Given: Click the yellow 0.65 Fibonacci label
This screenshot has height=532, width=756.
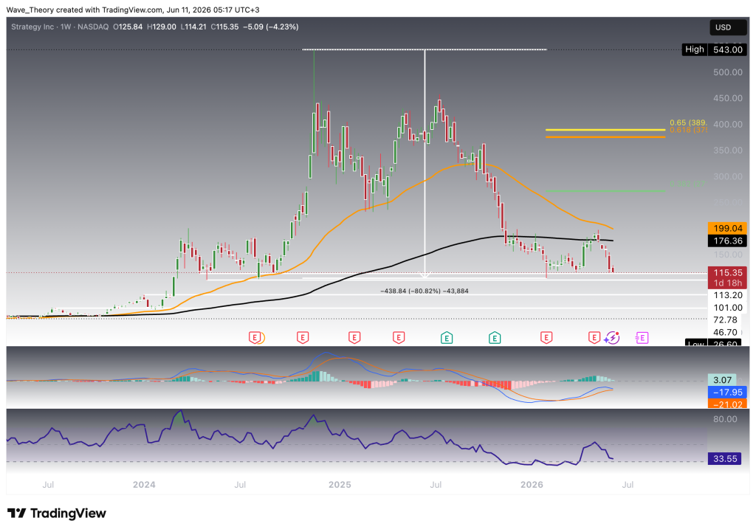Looking at the screenshot, I should tap(688, 123).
